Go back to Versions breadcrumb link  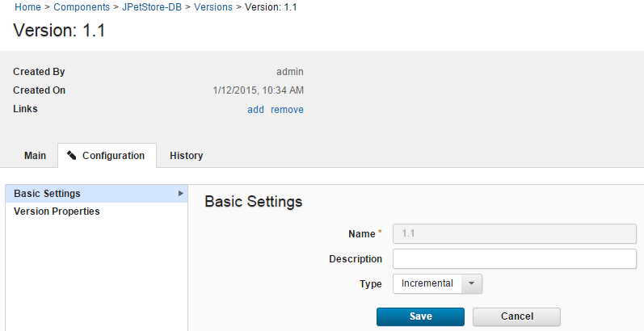(x=213, y=6)
